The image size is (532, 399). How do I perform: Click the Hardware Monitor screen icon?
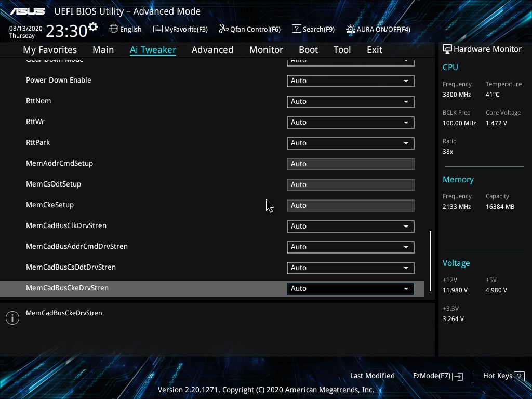pyautogui.click(x=447, y=49)
